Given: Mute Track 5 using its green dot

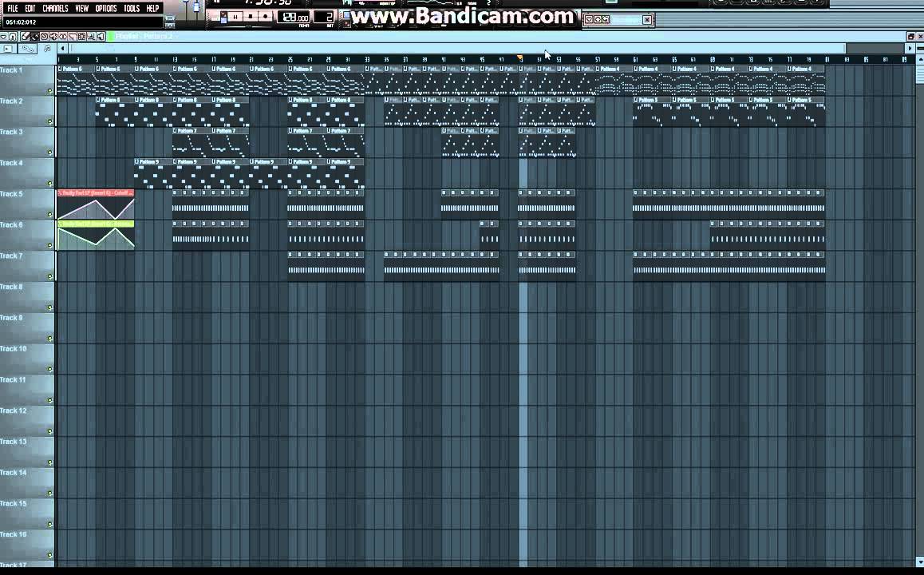Looking at the screenshot, I should click(49, 215).
